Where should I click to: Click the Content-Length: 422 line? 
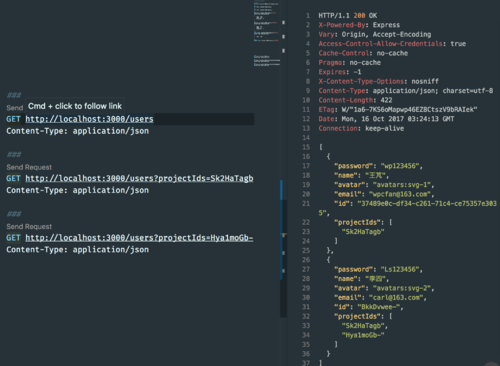[x=355, y=100]
